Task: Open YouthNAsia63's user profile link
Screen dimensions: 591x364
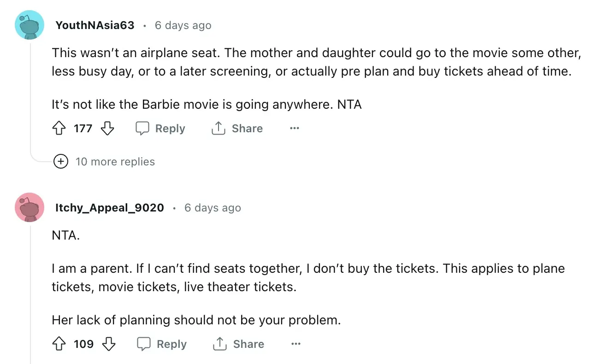Action: point(95,25)
